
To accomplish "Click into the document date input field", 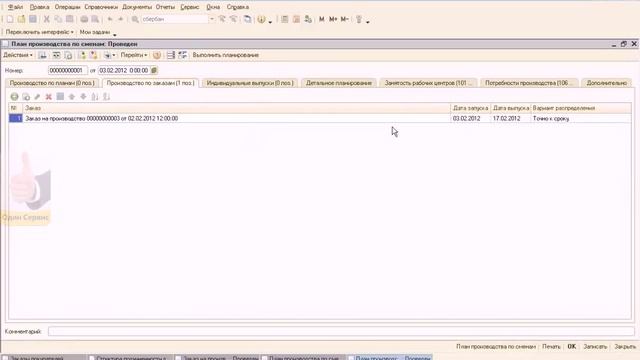I will [124, 71].
